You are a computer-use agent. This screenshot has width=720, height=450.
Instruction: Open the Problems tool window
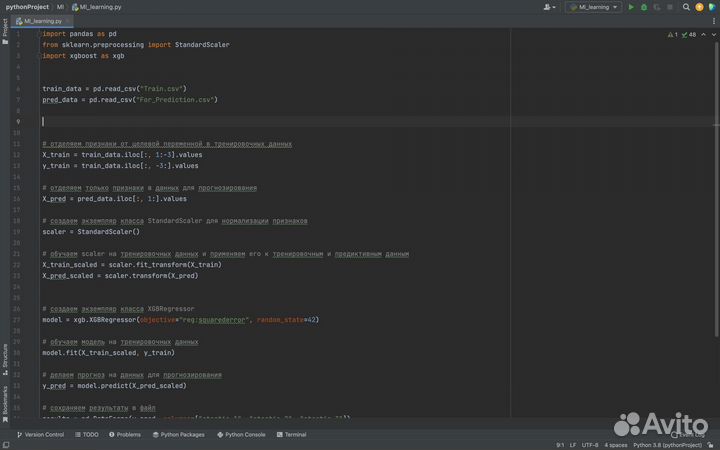point(125,434)
